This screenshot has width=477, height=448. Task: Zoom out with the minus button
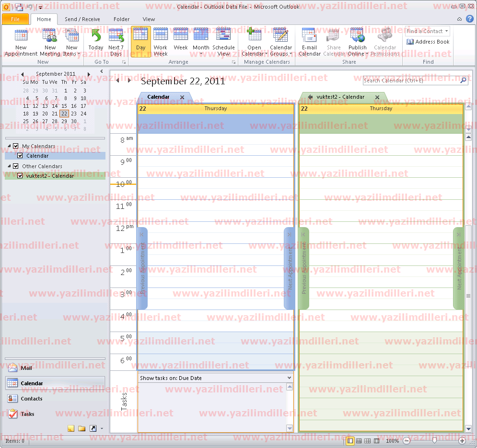tap(407, 441)
